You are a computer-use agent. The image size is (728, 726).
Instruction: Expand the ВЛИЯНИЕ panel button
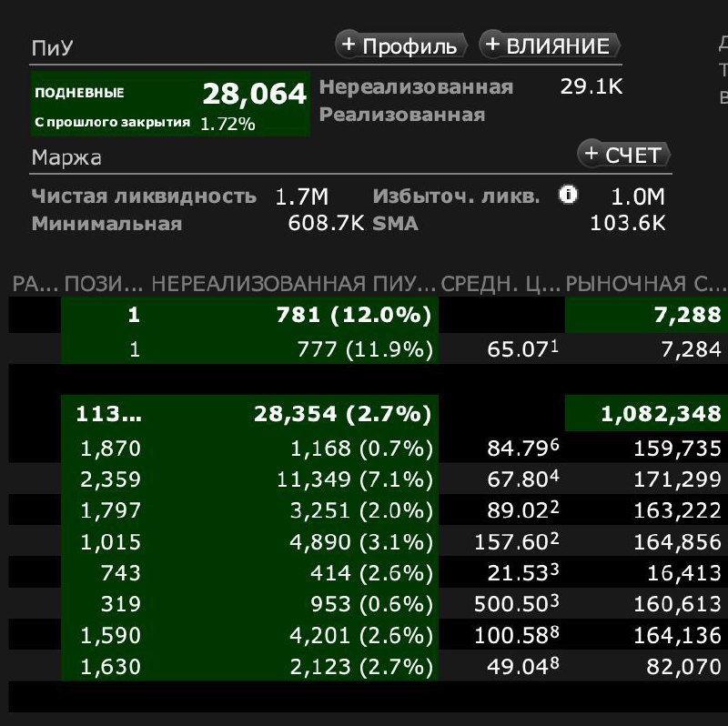pos(550,45)
